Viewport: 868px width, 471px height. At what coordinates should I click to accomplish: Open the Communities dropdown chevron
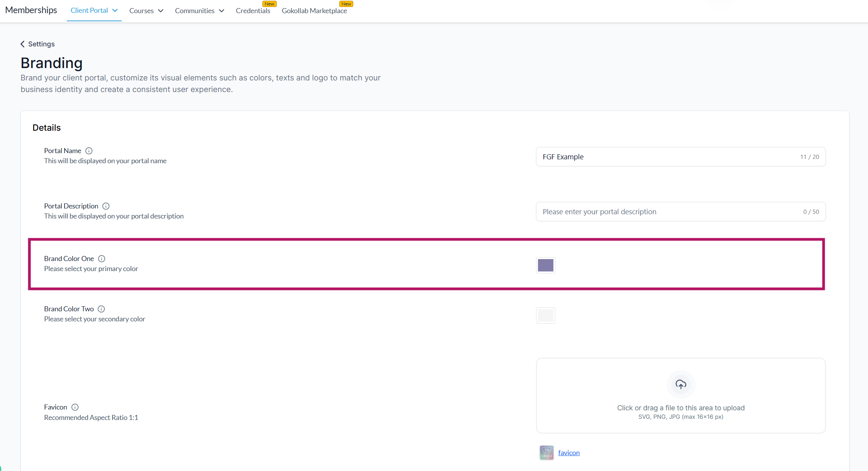click(x=221, y=11)
